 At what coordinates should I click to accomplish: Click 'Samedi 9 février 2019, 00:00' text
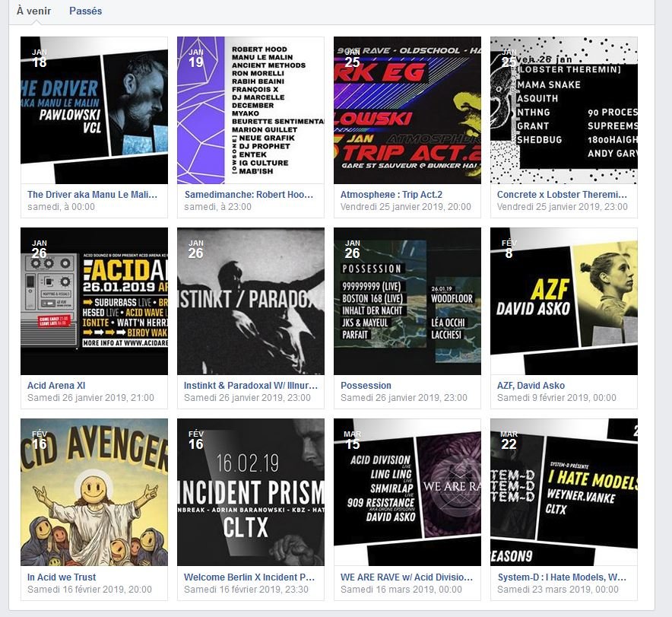tap(556, 397)
